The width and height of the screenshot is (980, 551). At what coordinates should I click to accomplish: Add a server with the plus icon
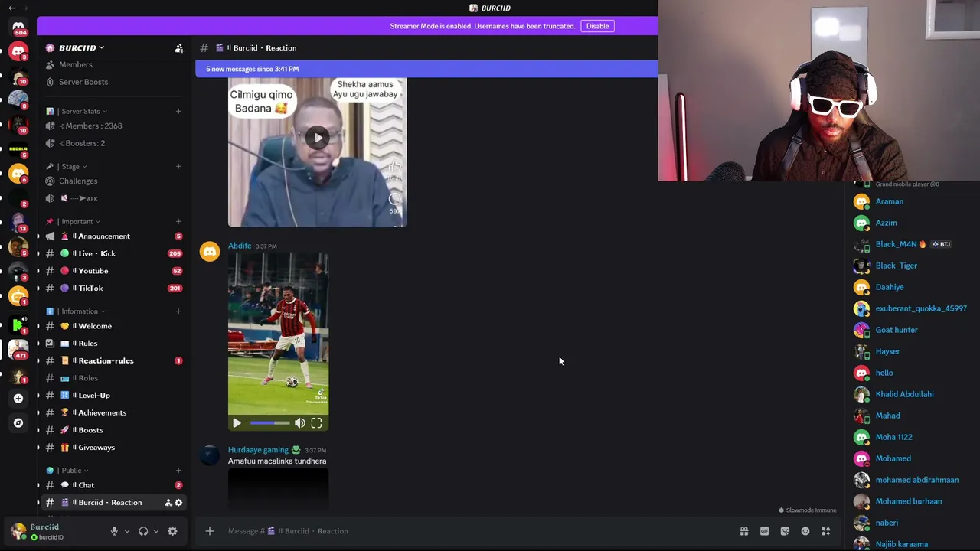click(18, 398)
